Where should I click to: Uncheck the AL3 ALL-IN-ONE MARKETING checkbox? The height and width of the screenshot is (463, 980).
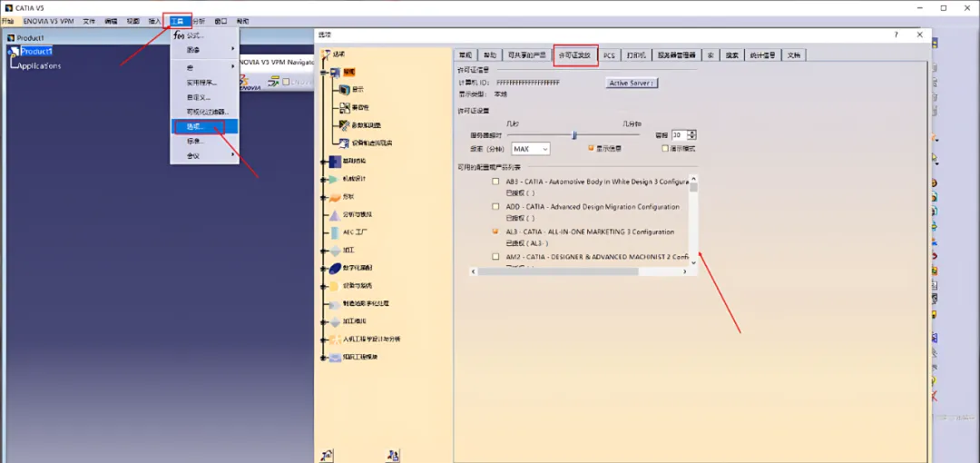(x=495, y=231)
